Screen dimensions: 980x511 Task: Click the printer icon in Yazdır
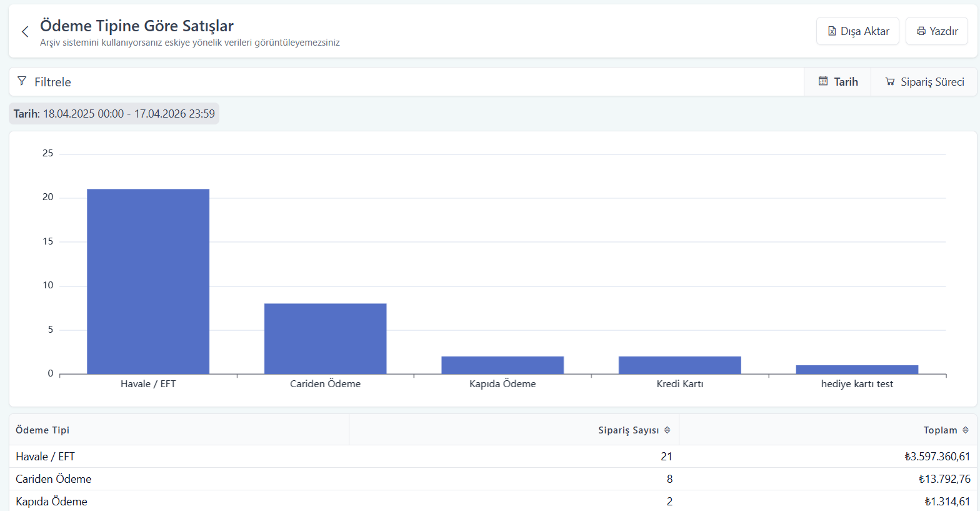921,31
